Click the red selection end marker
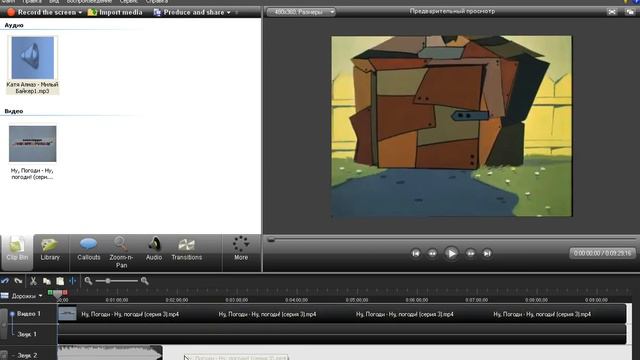640x360 pixels. [x=65, y=292]
